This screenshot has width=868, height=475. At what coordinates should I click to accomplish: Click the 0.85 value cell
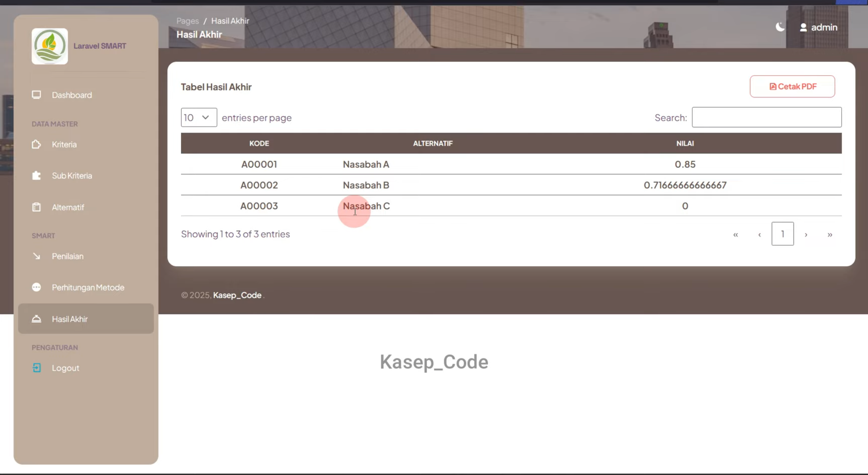685,164
